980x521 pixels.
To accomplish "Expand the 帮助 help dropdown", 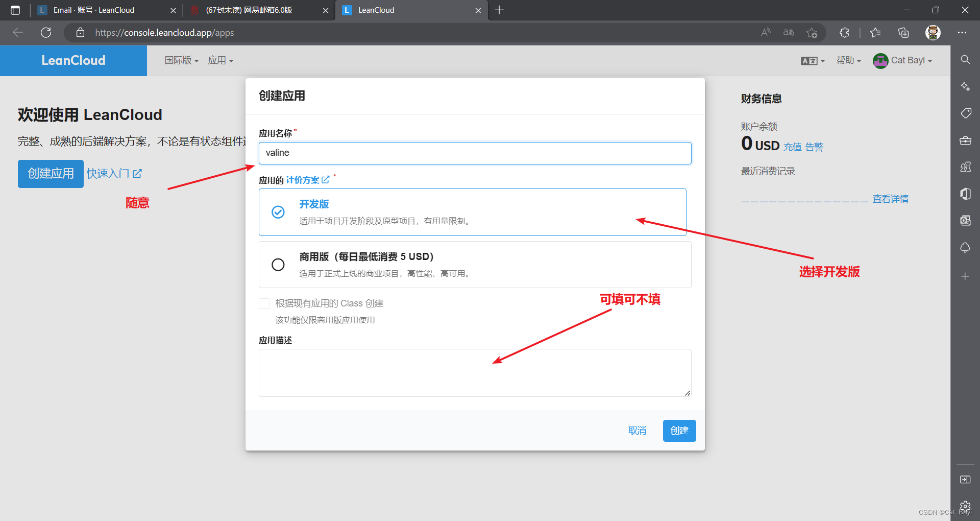I will 849,60.
